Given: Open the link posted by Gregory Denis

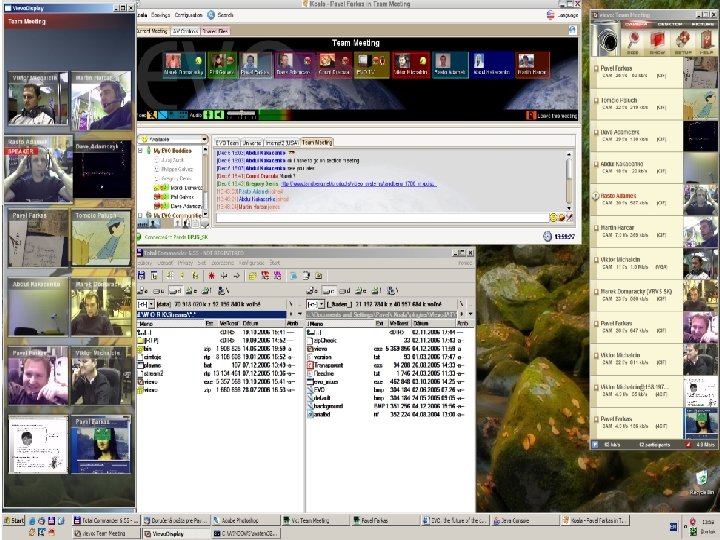Looking at the screenshot, I should click(358, 184).
